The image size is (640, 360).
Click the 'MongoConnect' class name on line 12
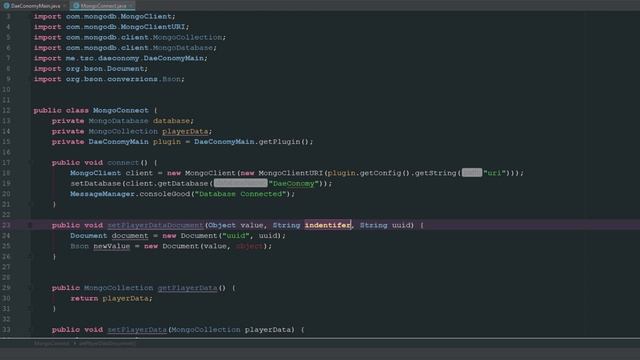coord(120,110)
